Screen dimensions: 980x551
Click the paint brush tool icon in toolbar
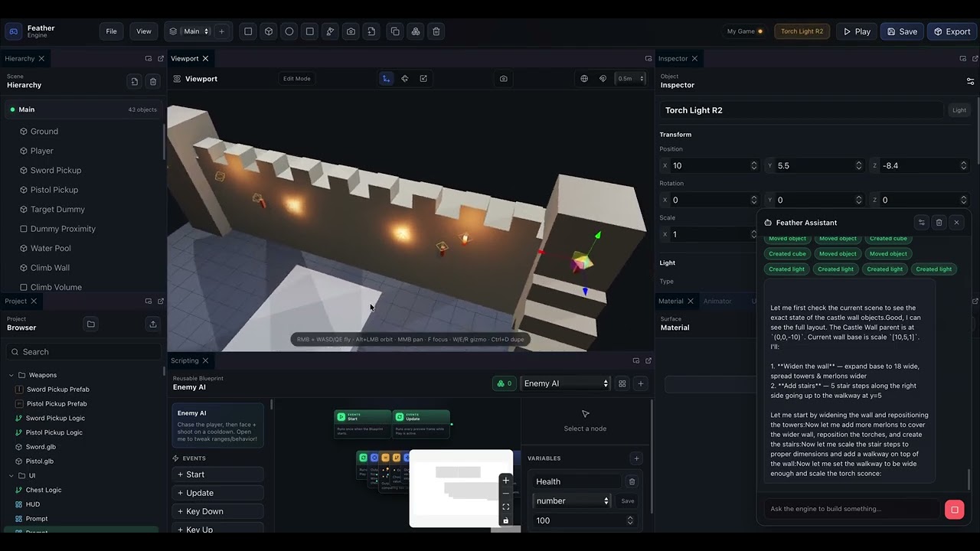click(330, 31)
